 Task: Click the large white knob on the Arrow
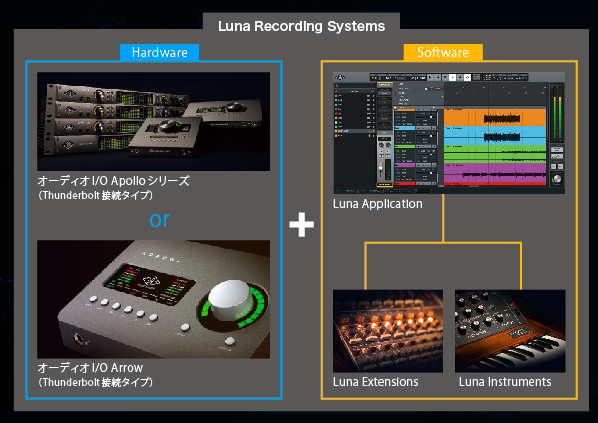click(230, 299)
